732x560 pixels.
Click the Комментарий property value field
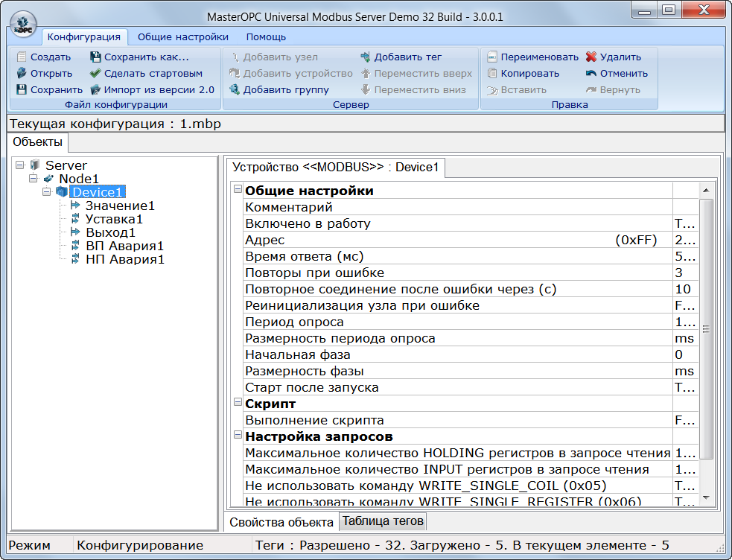[x=685, y=207]
